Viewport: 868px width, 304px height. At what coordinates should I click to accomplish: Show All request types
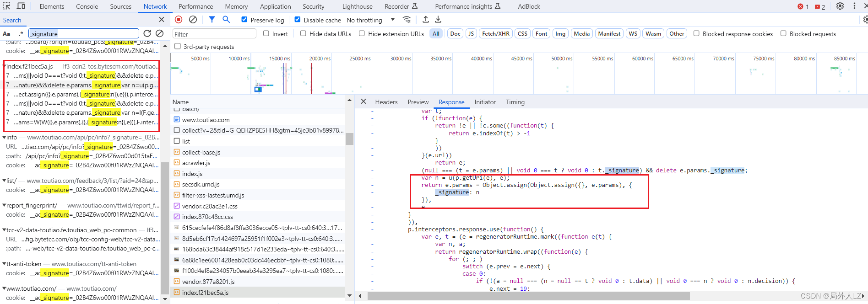point(436,33)
